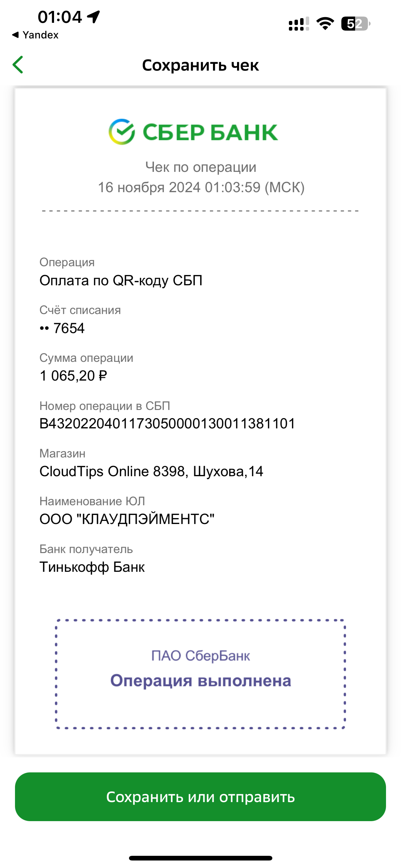401x868 pixels.
Task: Tap the Сохранить чек header title
Action: pos(200,65)
